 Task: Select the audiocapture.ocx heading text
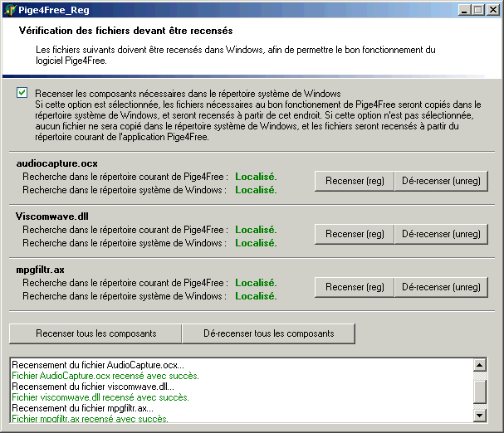point(57,163)
